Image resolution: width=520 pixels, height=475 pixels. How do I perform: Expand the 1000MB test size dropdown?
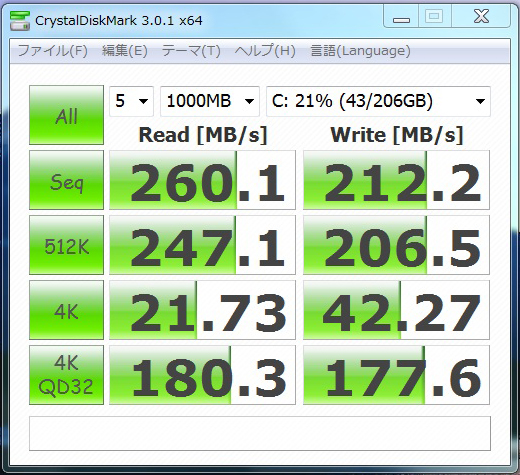click(x=210, y=101)
